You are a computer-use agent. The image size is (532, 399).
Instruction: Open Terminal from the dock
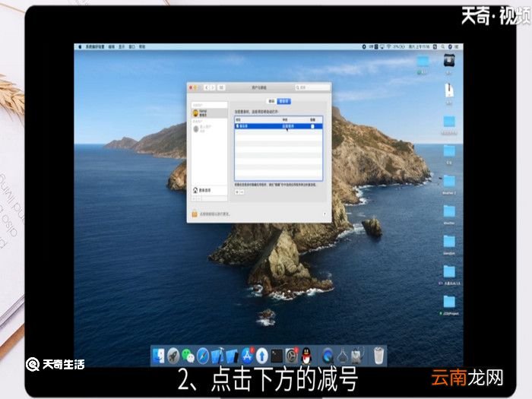click(277, 356)
